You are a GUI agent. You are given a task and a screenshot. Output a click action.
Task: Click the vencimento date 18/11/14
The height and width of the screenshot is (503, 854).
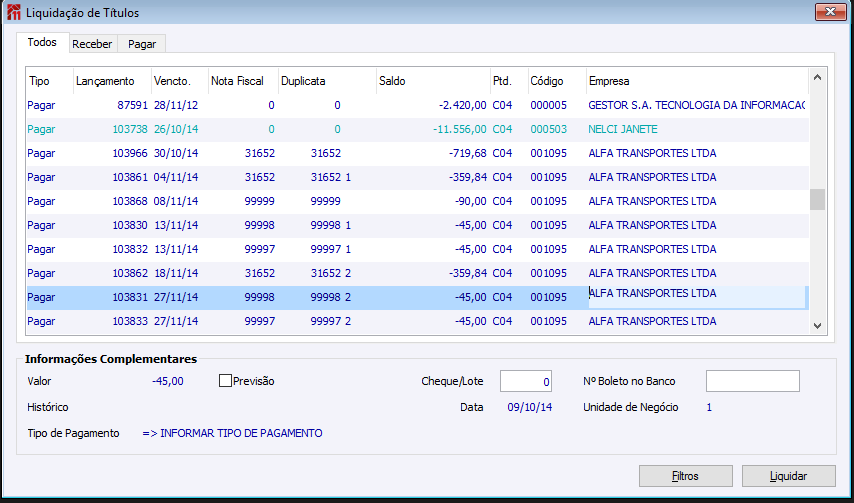click(x=176, y=273)
